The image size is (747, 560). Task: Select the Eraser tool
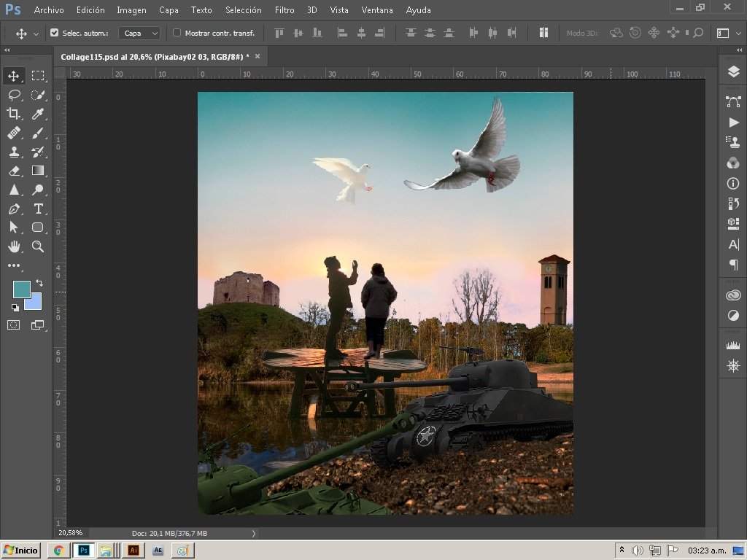14,171
